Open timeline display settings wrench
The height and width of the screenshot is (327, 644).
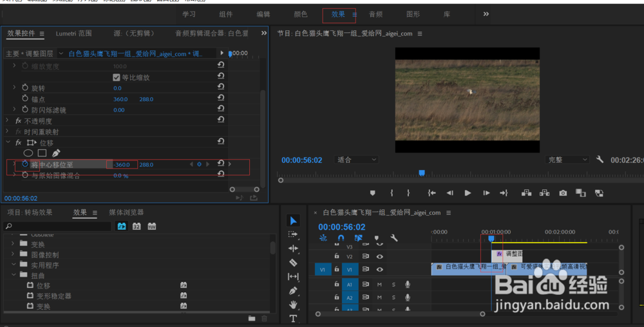click(394, 238)
